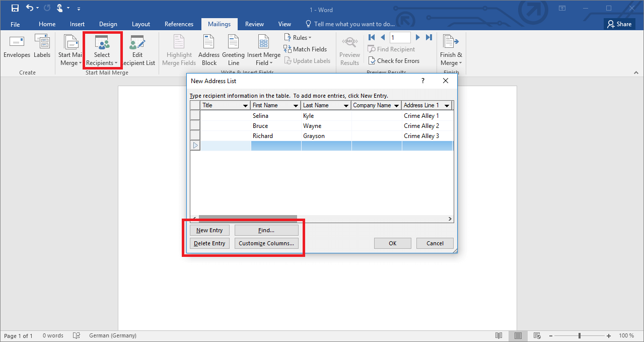
Task: Open the File menu tab
Action: point(15,24)
